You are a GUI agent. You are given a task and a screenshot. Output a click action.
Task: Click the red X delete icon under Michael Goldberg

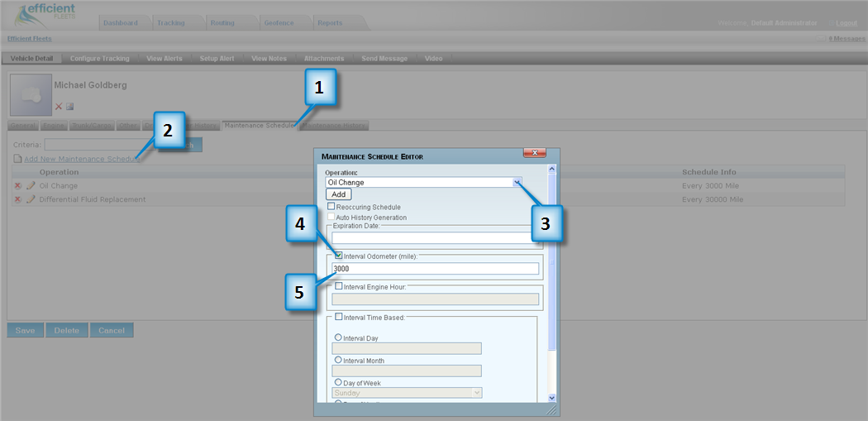(59, 107)
